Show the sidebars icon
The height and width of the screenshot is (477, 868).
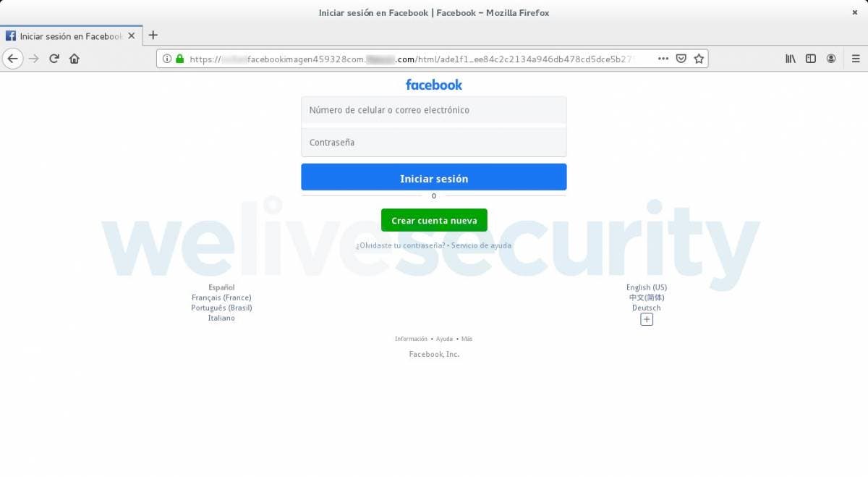pyautogui.click(x=811, y=59)
